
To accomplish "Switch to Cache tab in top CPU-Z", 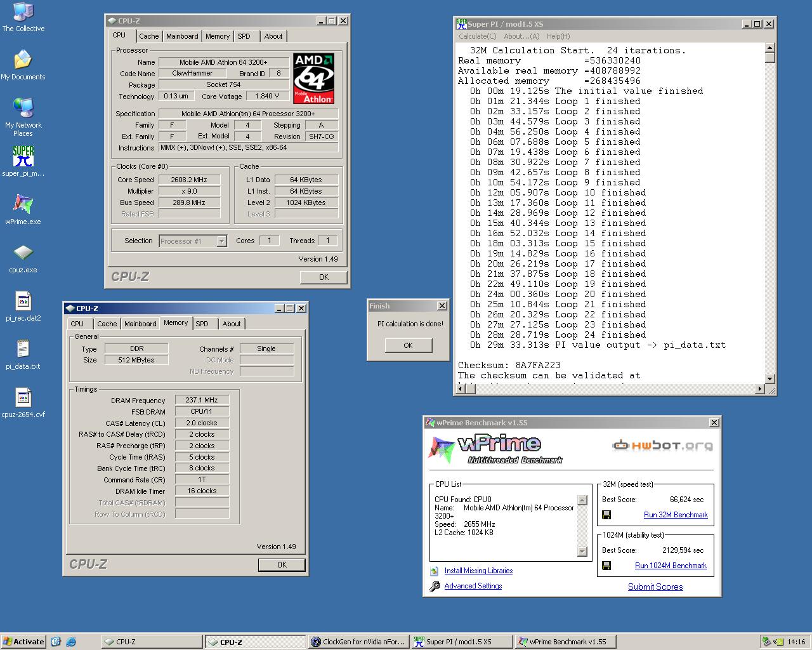I will point(149,36).
